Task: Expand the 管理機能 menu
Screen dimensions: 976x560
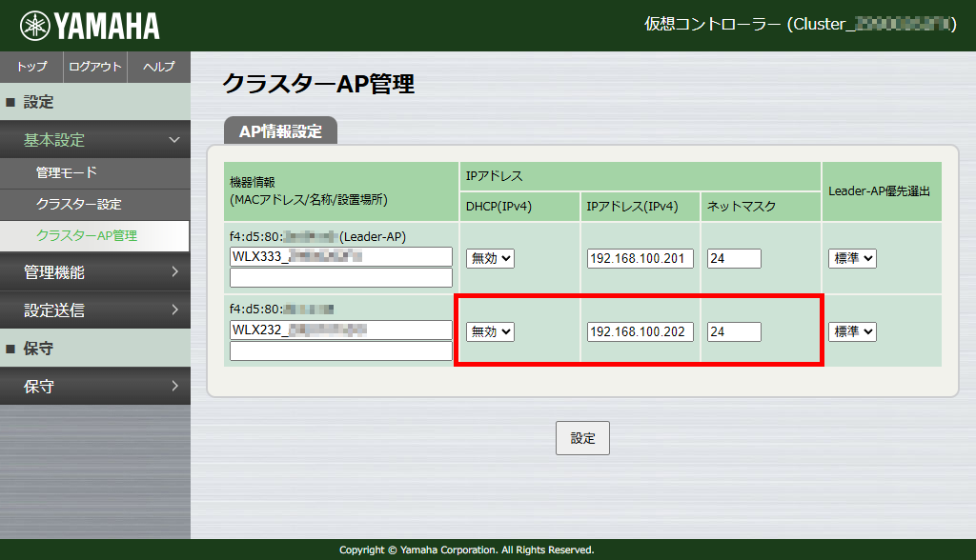Action: [95, 272]
